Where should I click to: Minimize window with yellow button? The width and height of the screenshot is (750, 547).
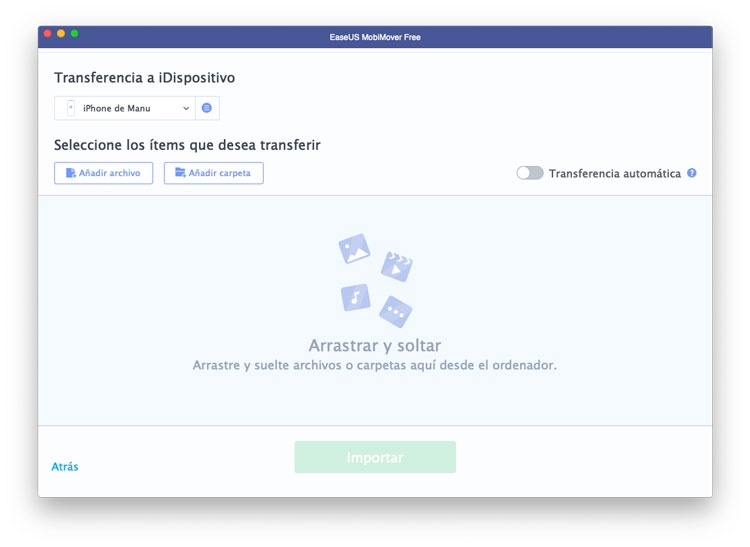click(61, 33)
